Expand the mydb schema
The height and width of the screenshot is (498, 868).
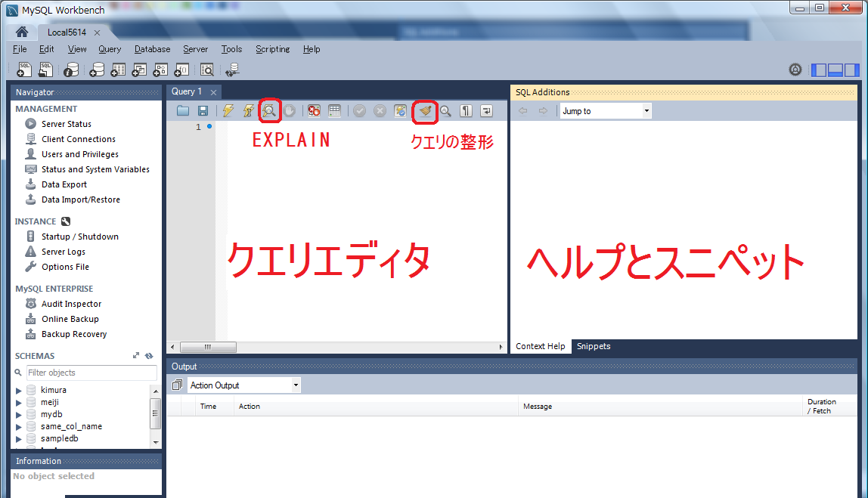[x=18, y=415]
